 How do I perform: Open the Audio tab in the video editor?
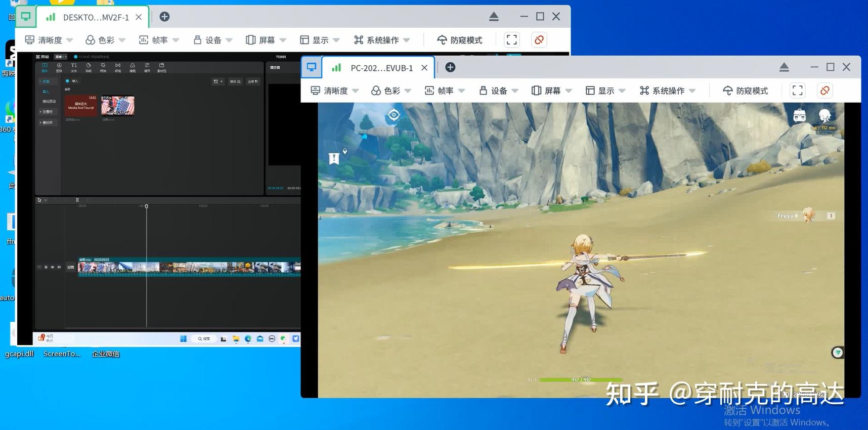pyautogui.click(x=59, y=68)
